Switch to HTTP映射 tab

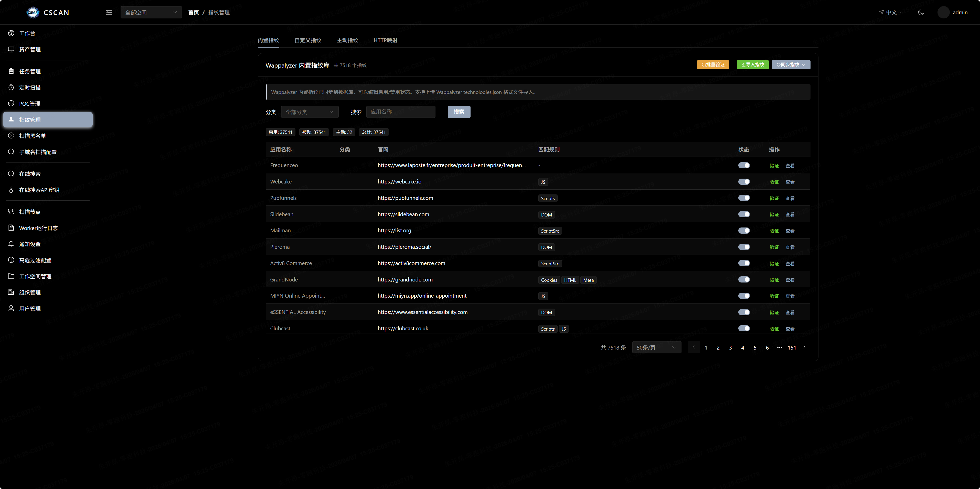click(x=385, y=40)
